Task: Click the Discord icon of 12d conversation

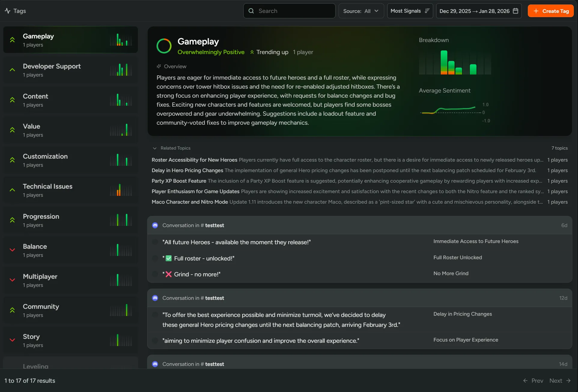Action: tap(155, 298)
